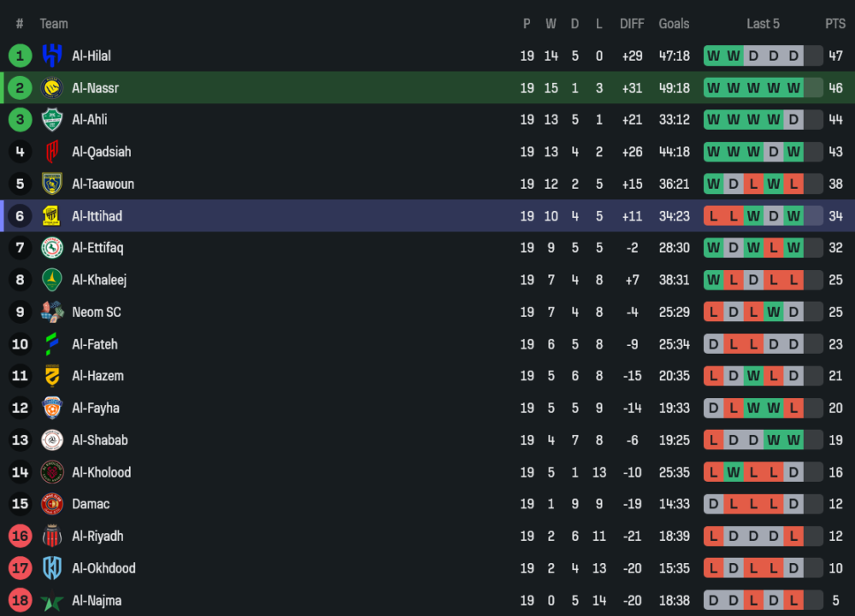Viewport: 855px width, 616px height.
Task: Click the Al-Okhdood club crest icon
Action: click(x=52, y=568)
